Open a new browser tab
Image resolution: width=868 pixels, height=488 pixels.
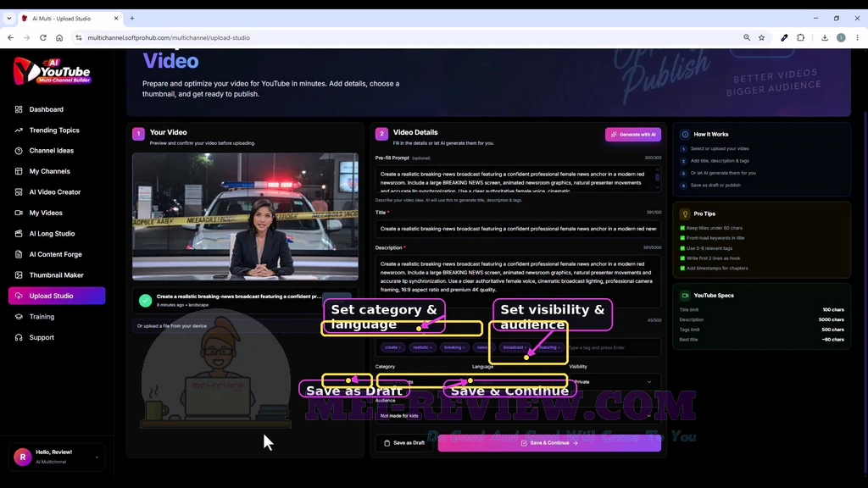[131, 19]
